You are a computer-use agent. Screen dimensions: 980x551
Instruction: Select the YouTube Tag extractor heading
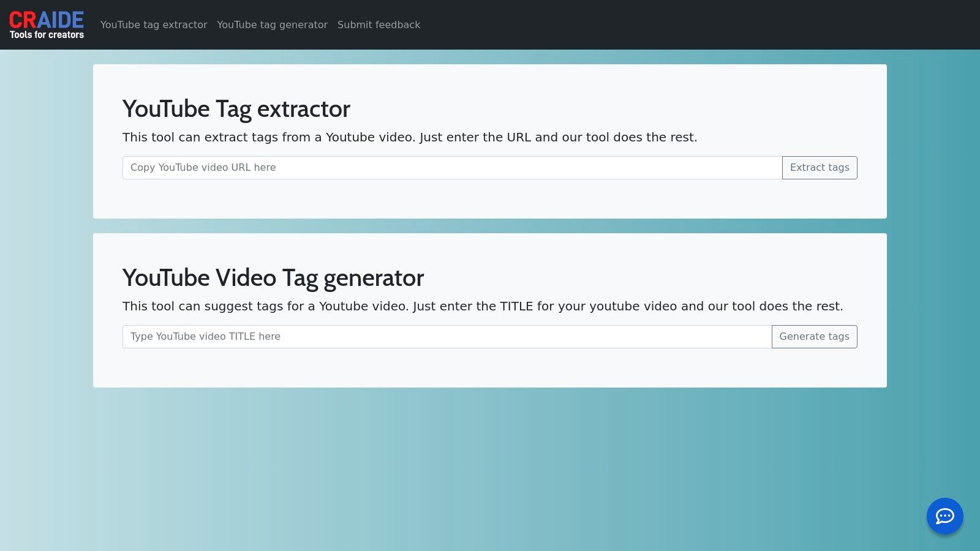[236, 109]
